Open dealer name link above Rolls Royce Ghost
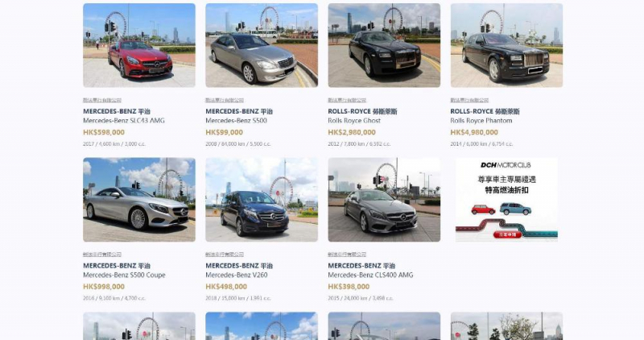 click(347, 100)
